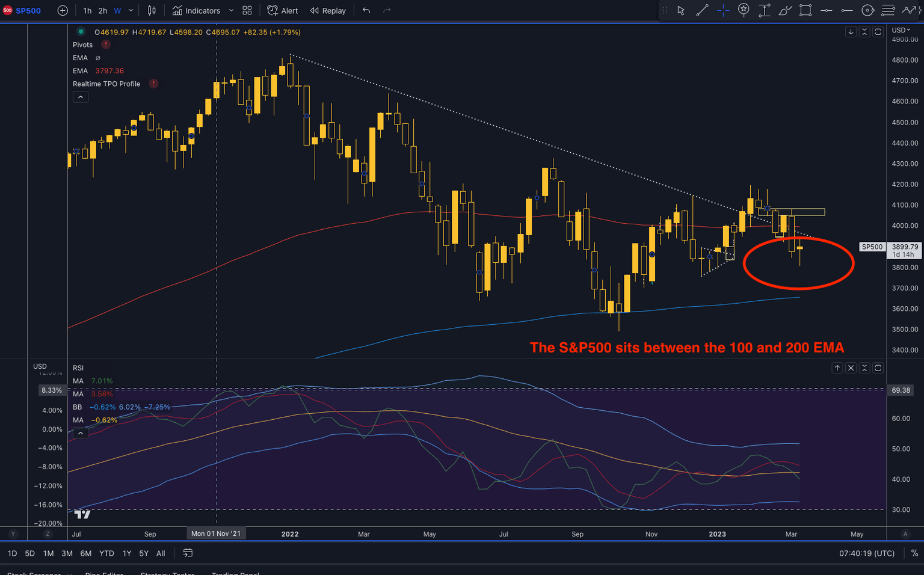This screenshot has height=575, width=924.
Task: Set range to 5Y
Action: (144, 553)
